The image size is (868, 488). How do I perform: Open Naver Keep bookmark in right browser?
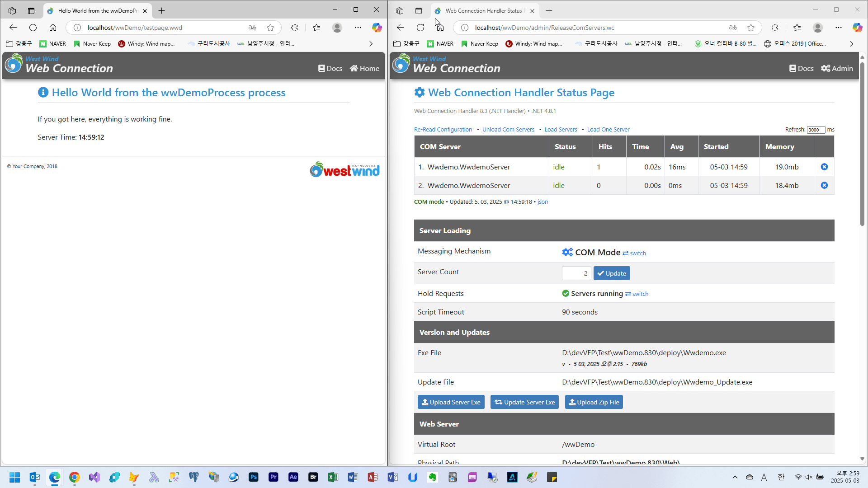(x=480, y=44)
